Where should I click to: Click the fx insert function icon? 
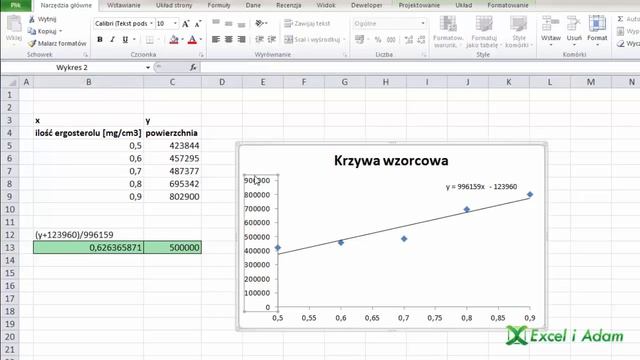tap(193, 68)
